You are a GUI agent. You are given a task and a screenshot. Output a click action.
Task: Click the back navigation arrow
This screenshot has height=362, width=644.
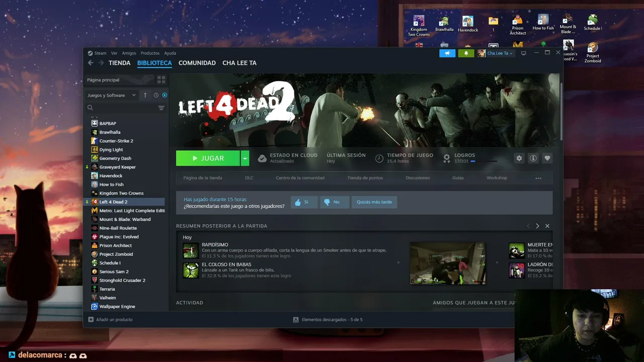coord(91,63)
